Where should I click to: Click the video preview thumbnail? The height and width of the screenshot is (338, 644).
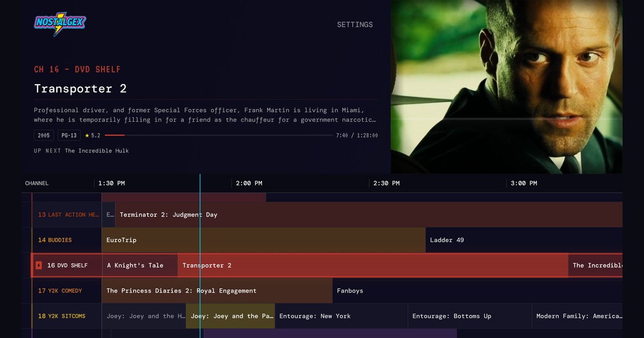(507, 86)
